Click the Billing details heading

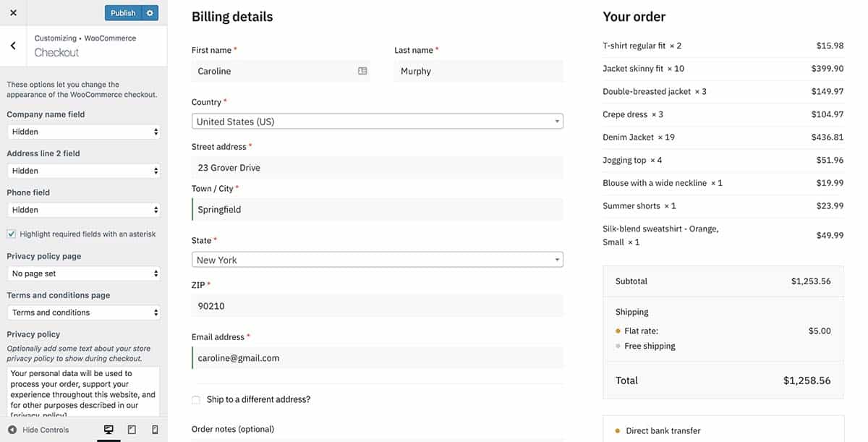(232, 17)
